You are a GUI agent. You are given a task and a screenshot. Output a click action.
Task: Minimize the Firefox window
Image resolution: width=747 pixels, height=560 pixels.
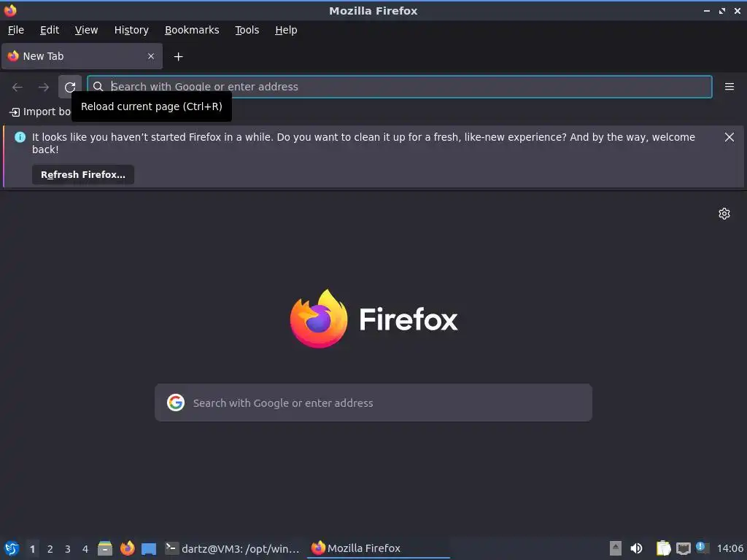pos(706,10)
